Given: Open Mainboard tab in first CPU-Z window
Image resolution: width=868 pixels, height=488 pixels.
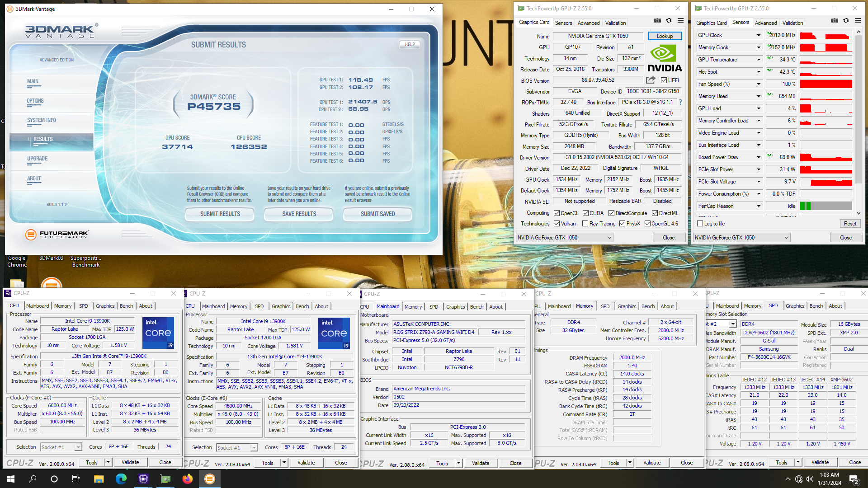Looking at the screenshot, I should pos(38,306).
